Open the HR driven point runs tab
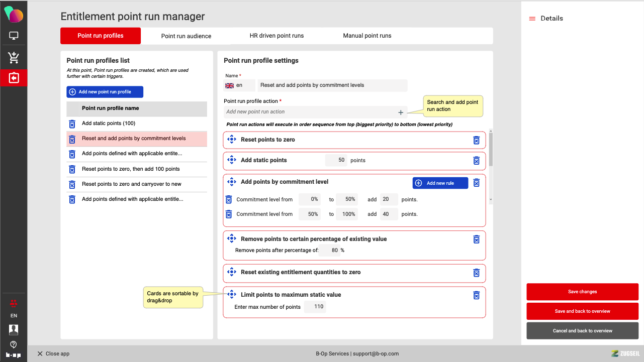The height and width of the screenshot is (362, 644). click(277, 36)
